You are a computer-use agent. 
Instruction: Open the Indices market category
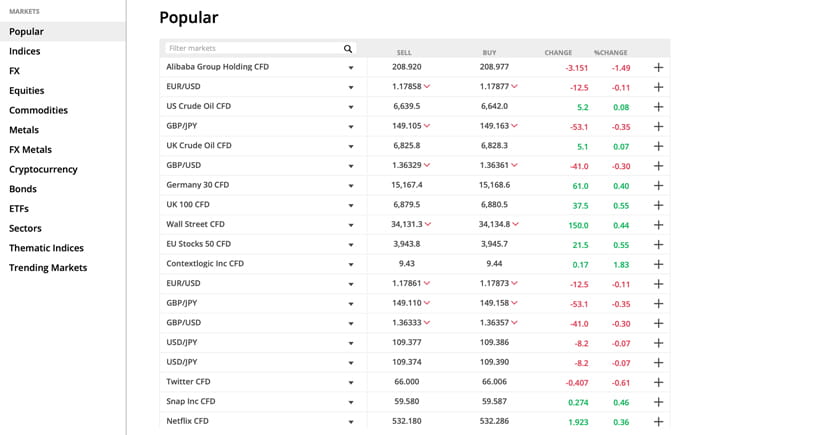(25, 51)
